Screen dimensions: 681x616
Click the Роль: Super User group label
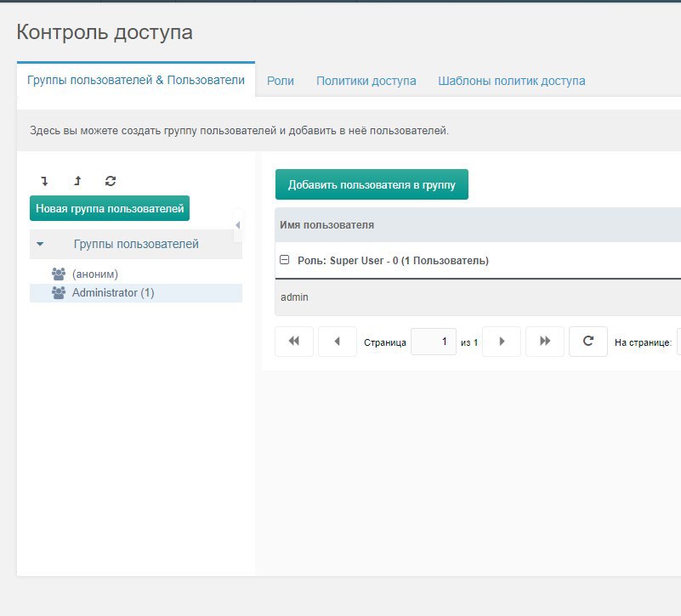(x=393, y=261)
